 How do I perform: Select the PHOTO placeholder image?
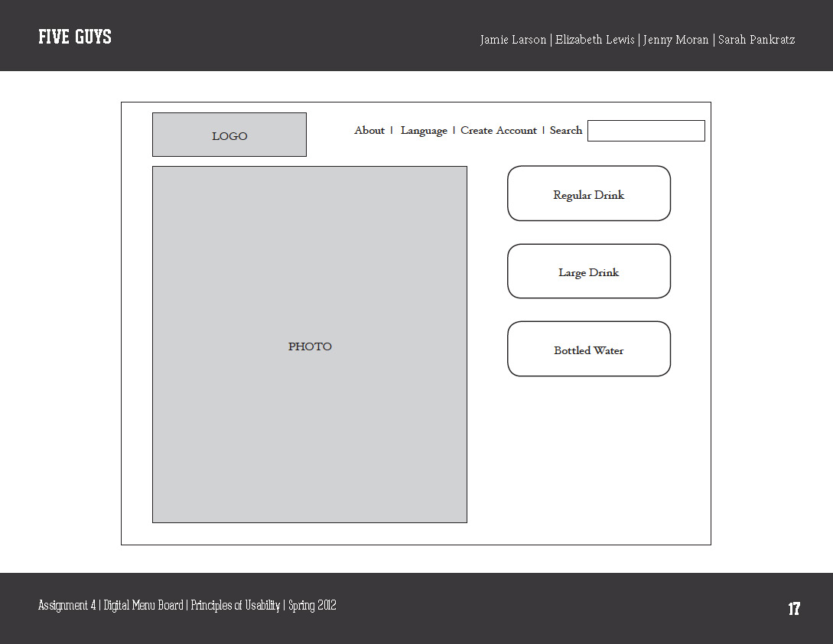pos(309,344)
